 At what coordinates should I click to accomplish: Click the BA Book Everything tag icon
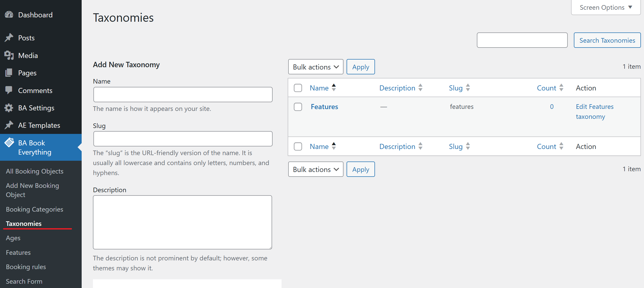[x=9, y=143]
